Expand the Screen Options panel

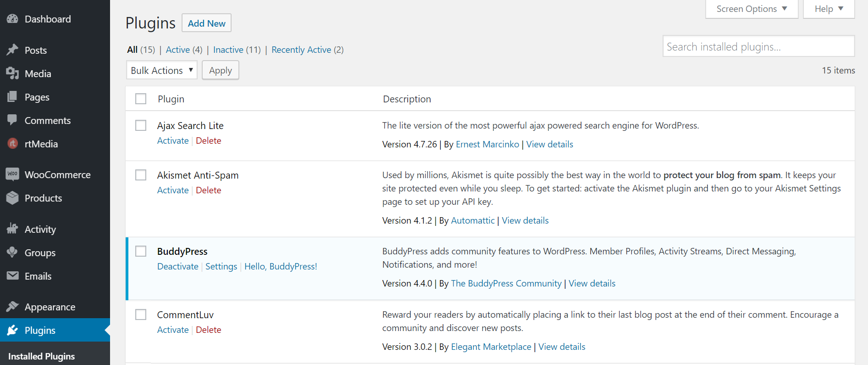(x=752, y=9)
